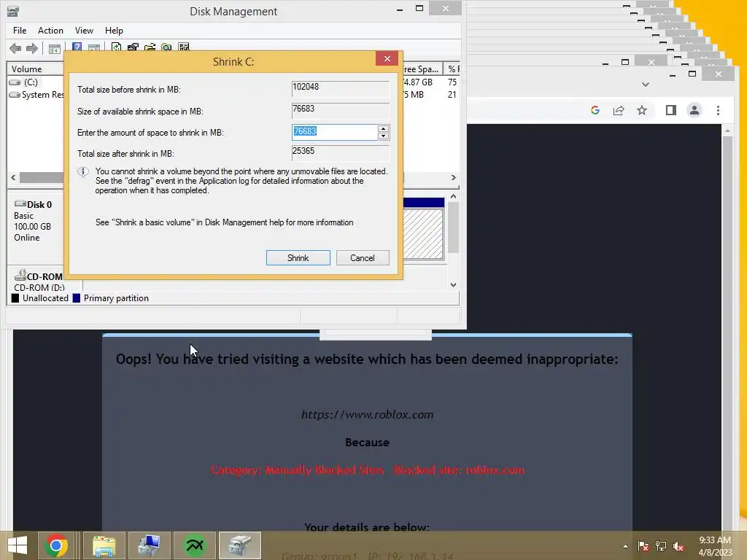Click the blocked URL https://www.roblox.com text

[368, 415]
